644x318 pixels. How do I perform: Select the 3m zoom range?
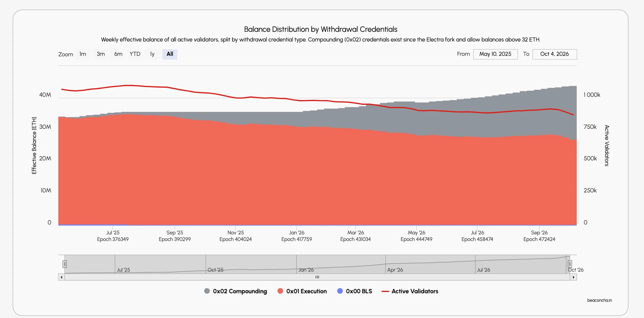coord(101,54)
